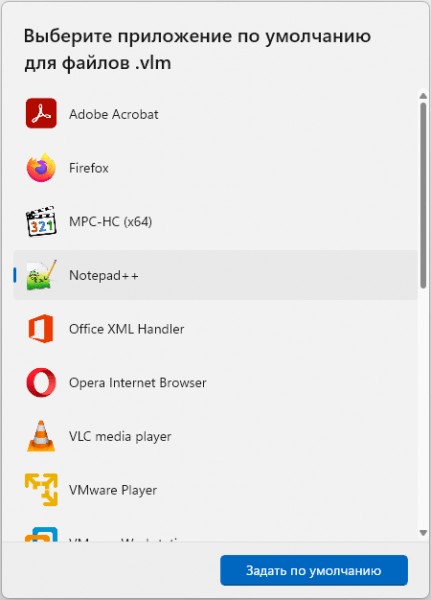Click the partially visible VMware Workstation icon
Screen dimensions: 431x600
41,534
